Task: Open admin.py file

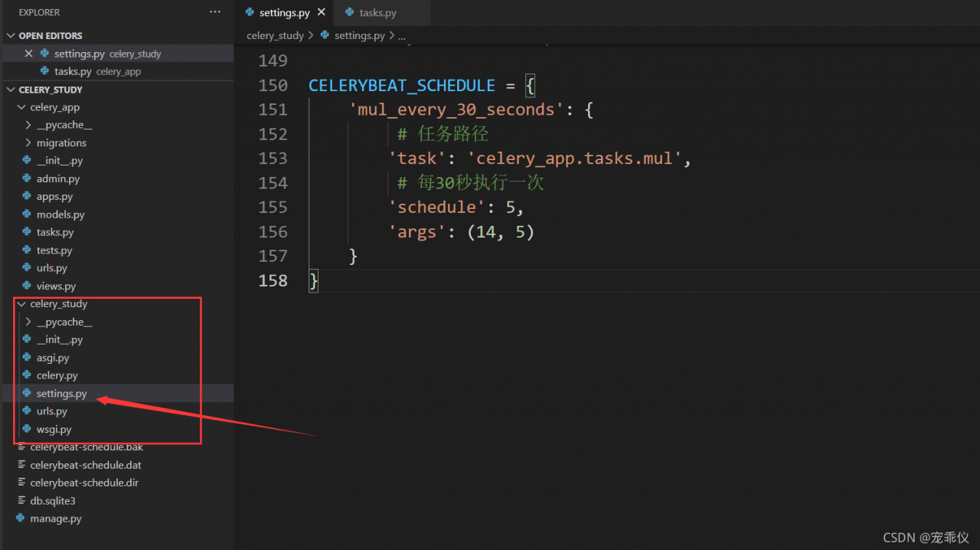Action: click(116, 178)
